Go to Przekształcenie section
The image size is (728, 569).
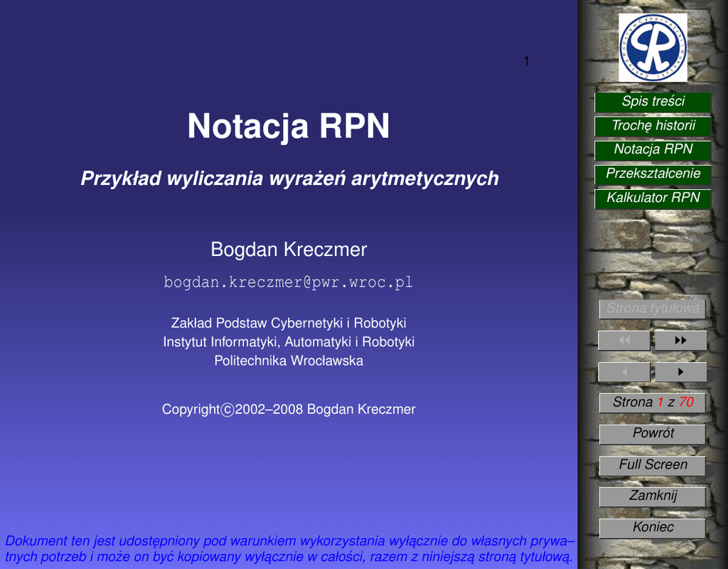pyautogui.click(x=653, y=174)
